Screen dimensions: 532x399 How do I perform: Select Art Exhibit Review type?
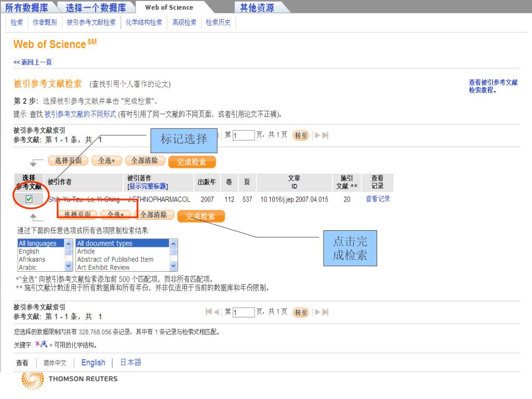pyautogui.click(x=122, y=268)
